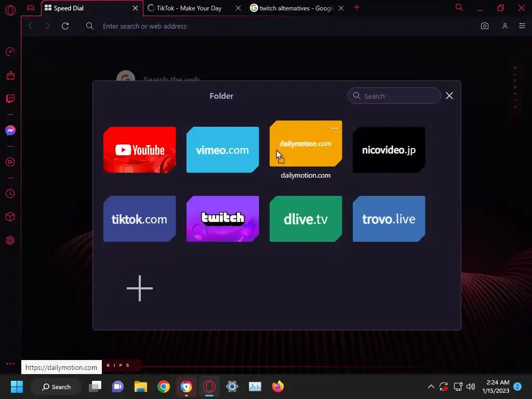Open Chat app on taskbar
This screenshot has width=532, height=399.
[x=118, y=387]
